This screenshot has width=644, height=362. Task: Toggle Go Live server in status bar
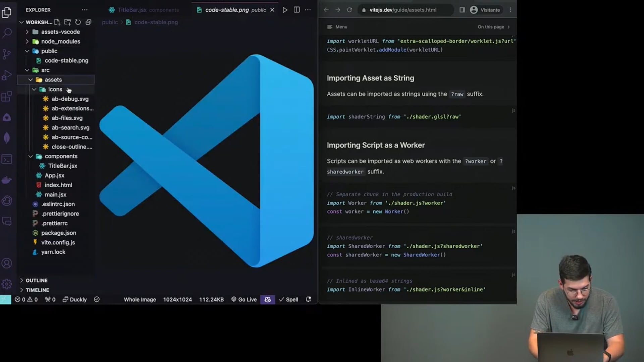pyautogui.click(x=244, y=299)
